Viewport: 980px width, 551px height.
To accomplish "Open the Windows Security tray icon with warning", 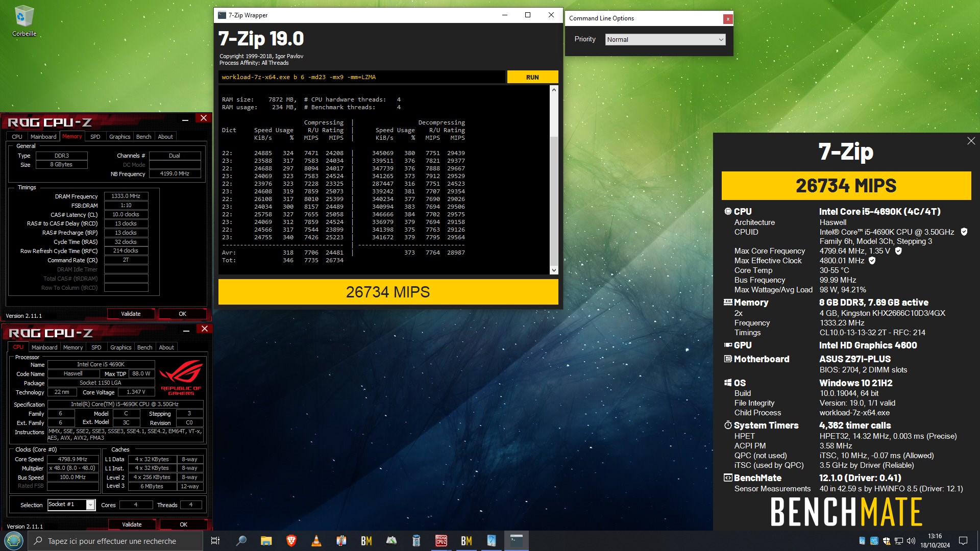I will 886,541.
